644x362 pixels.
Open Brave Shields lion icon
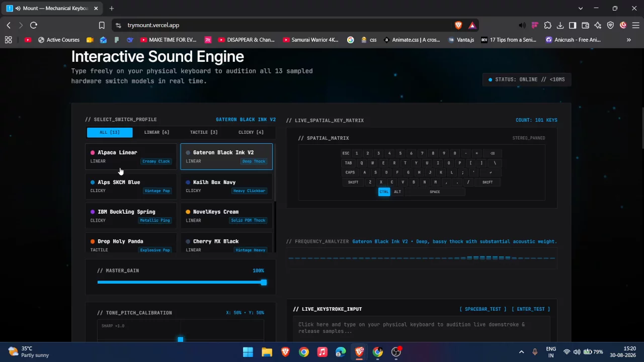458,25
